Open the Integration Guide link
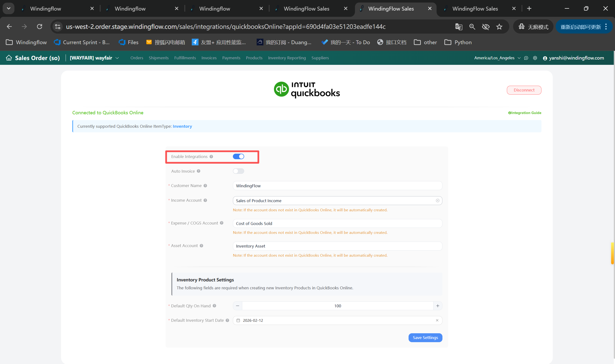 click(x=525, y=113)
